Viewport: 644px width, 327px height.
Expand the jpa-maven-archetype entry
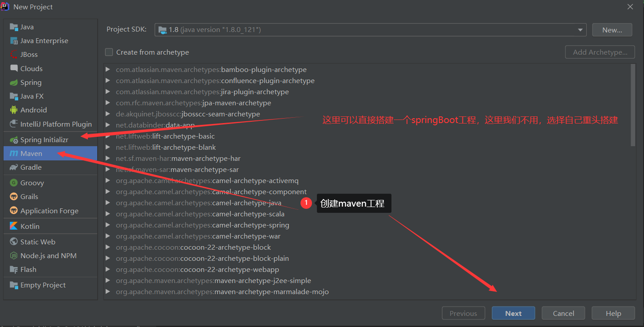point(108,103)
